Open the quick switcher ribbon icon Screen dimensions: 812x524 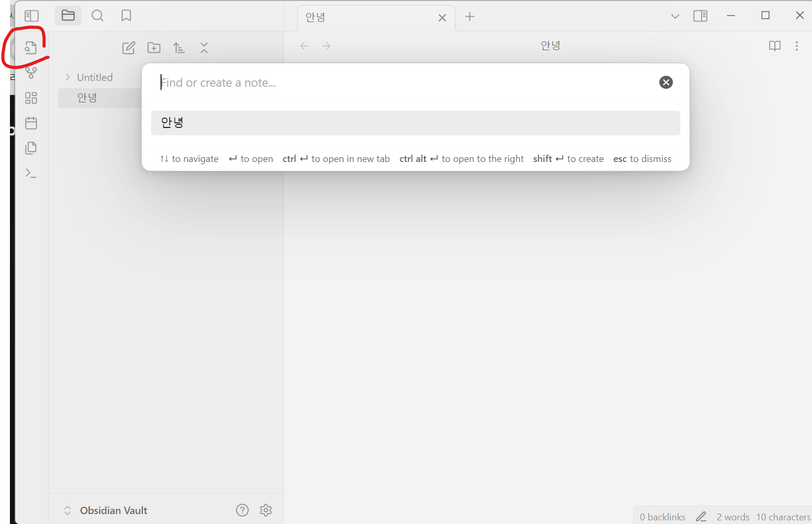[x=31, y=48]
